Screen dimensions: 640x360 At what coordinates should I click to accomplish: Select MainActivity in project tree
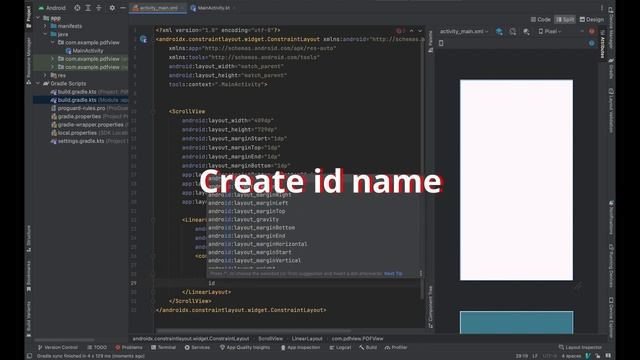[84, 51]
